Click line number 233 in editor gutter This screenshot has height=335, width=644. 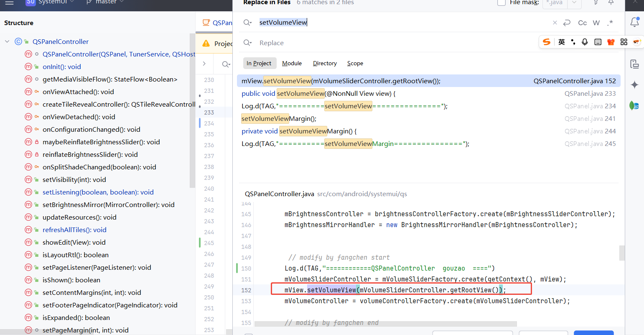209,113
